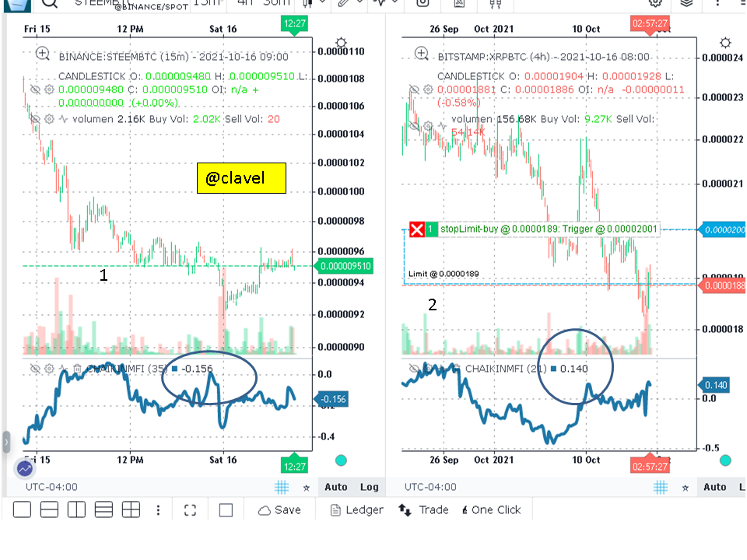Select the two horizontal rows layout
The image size is (747, 560).
click(49, 510)
